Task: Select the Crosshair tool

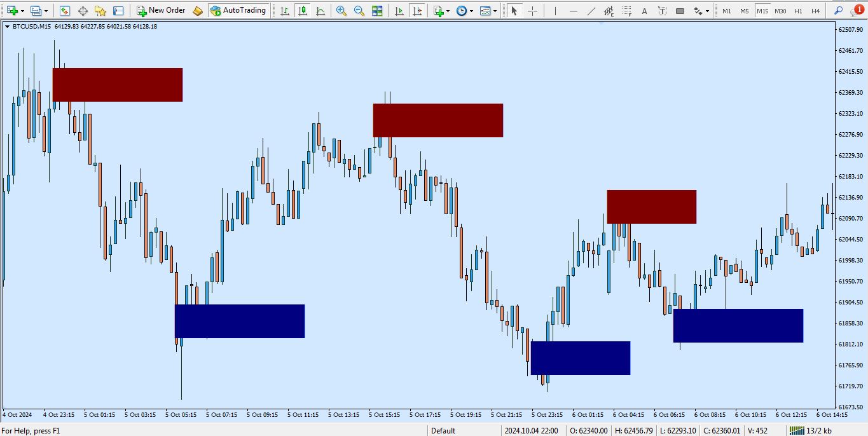Action: 532,11
